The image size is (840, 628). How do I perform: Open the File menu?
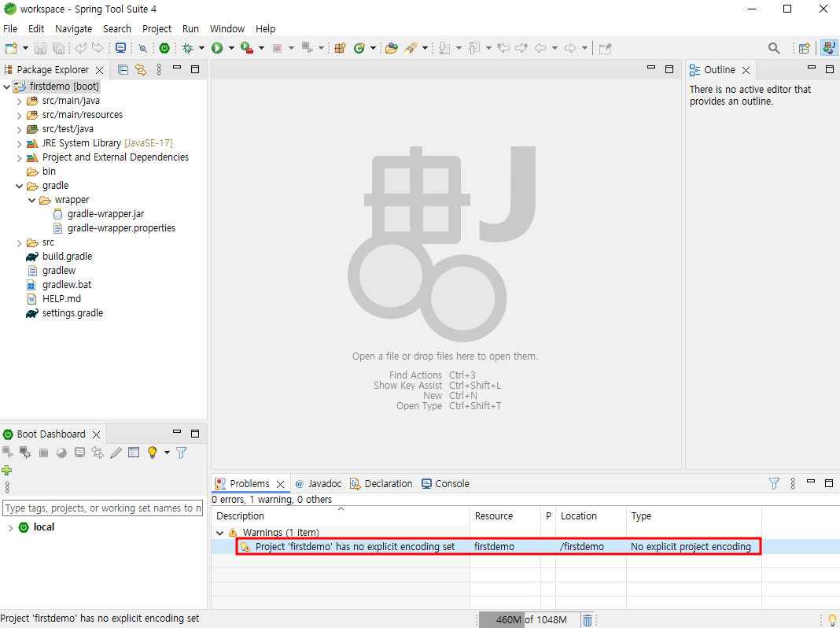[10, 29]
